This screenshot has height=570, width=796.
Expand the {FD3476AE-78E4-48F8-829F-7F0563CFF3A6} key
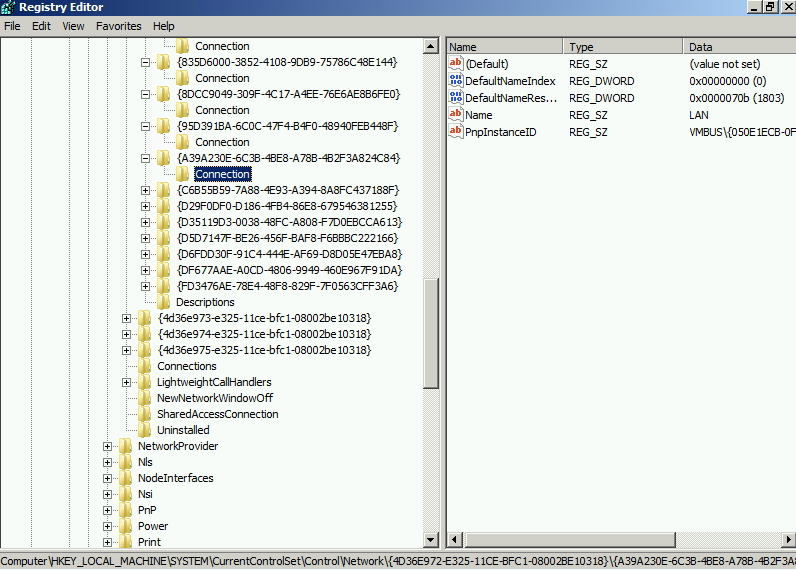coord(145,286)
